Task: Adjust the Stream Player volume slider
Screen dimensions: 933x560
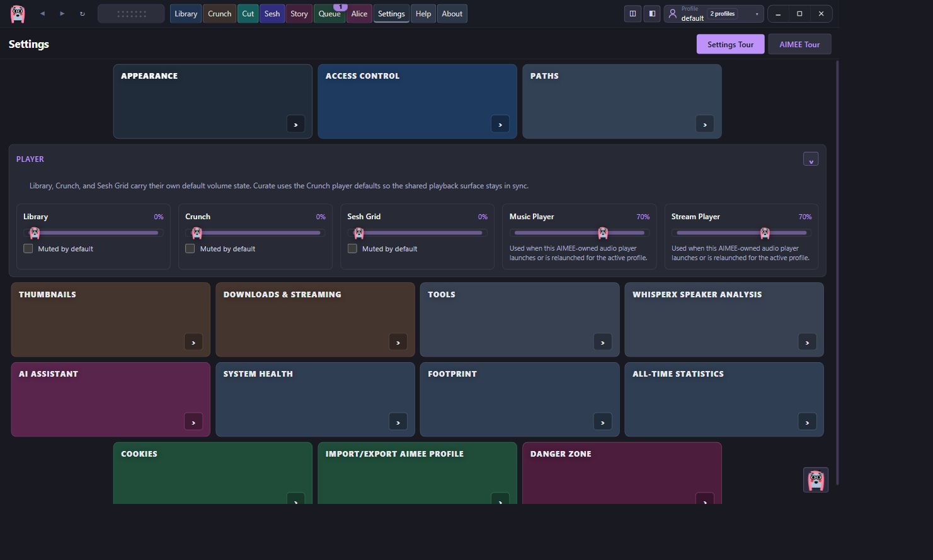Action: point(741,233)
